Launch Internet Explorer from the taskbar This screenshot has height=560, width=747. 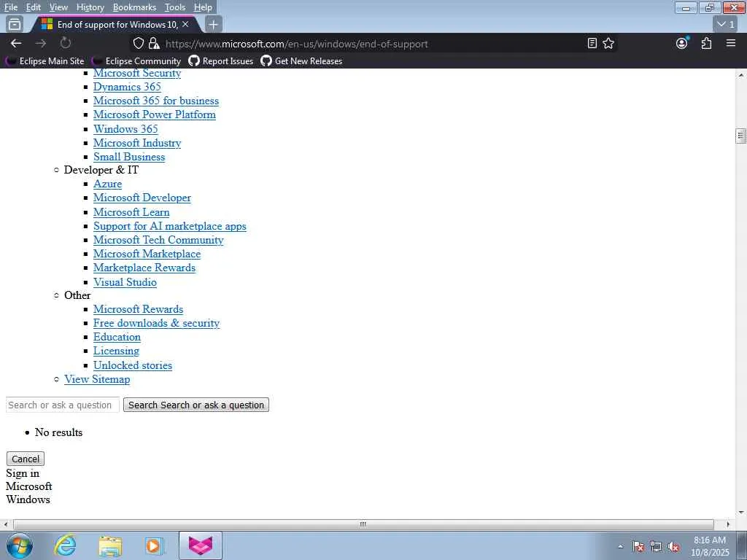pyautogui.click(x=65, y=545)
